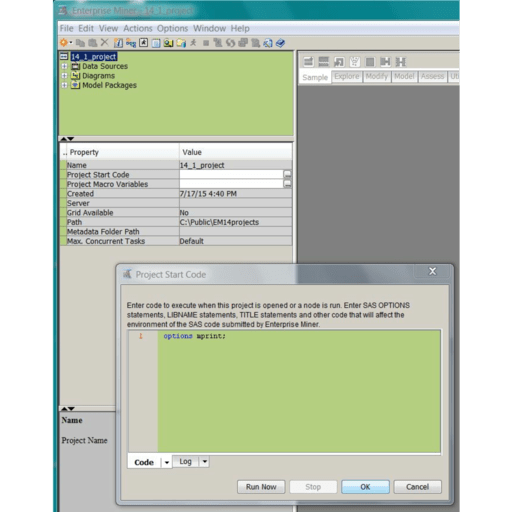Switch to the Modify node tab
This screenshot has width=512, height=512.
377,76
